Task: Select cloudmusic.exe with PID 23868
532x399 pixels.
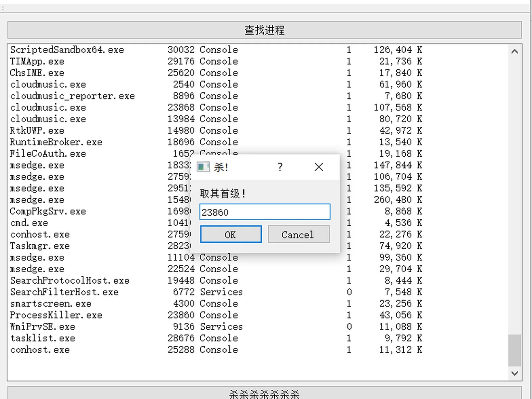Action: click(216, 107)
